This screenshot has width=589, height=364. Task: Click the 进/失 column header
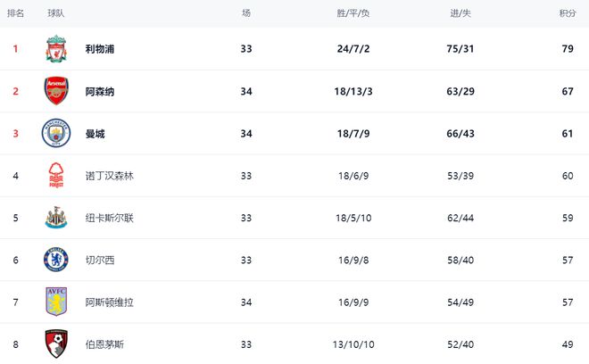[x=460, y=13]
